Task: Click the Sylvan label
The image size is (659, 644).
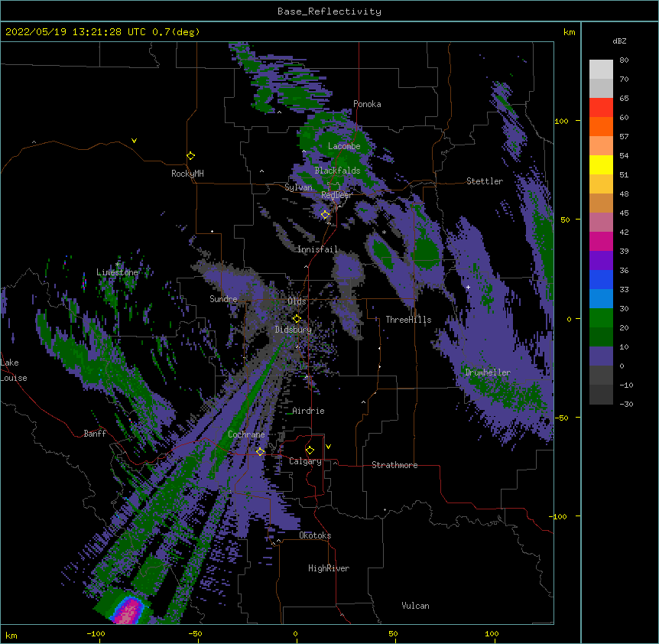Action: tap(298, 187)
